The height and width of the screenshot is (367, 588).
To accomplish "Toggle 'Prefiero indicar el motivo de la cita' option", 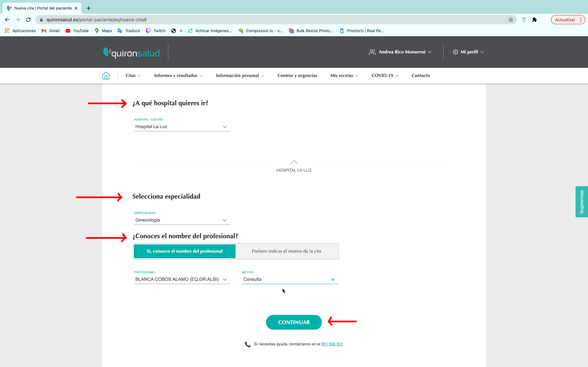I will click(287, 251).
